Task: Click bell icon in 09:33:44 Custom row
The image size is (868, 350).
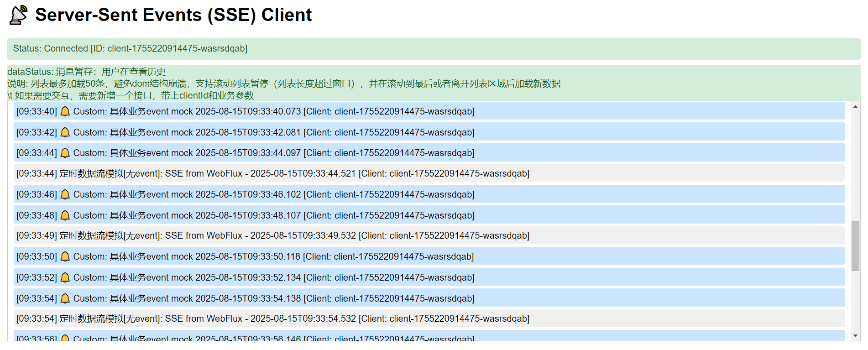Action: click(x=65, y=153)
